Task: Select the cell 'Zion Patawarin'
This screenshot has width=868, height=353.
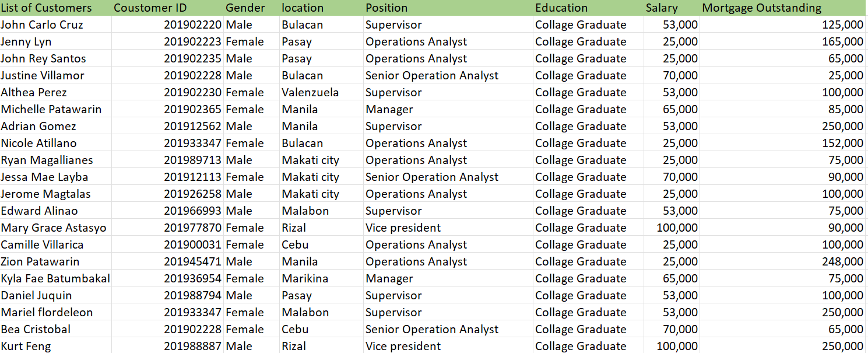Action: point(55,261)
